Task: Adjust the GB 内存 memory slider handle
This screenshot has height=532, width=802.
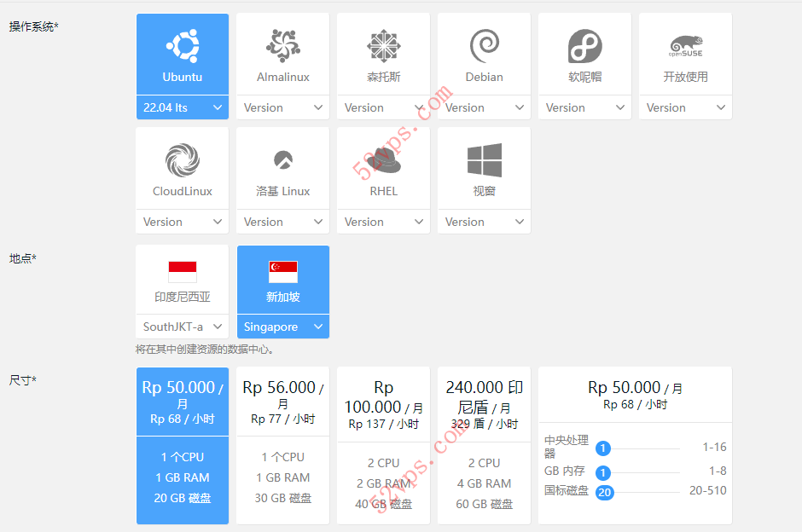Action: 603,472
